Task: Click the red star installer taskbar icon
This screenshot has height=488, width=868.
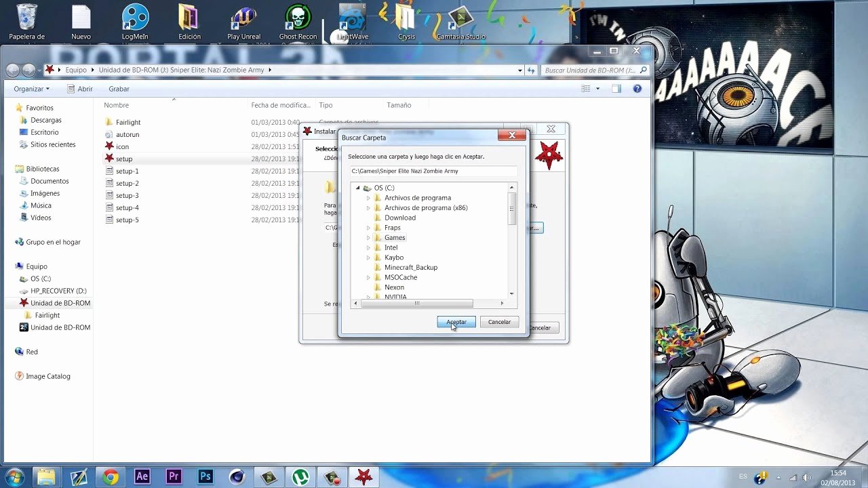Action: (364, 477)
